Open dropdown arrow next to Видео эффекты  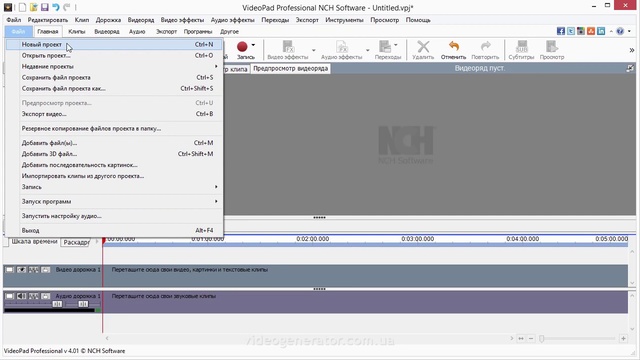[313, 50]
